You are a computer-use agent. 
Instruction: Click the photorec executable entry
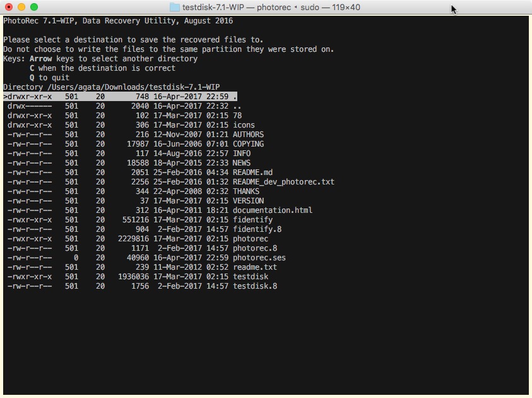pos(251,239)
